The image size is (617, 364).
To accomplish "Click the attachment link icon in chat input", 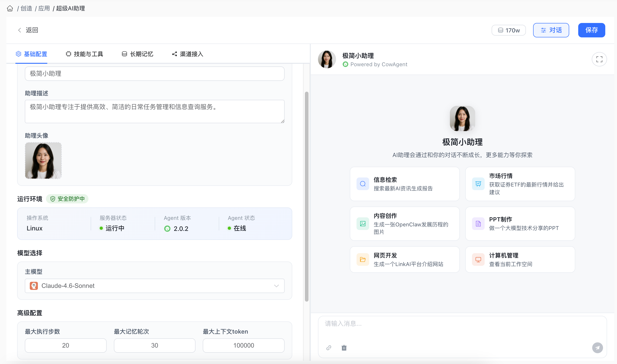I will point(329,348).
